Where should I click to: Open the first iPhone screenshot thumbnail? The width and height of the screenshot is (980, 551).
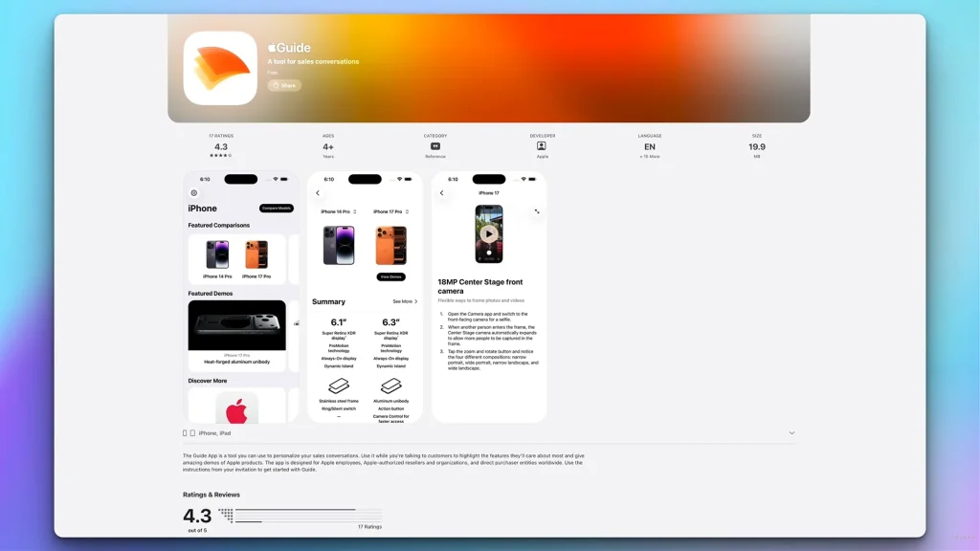pos(240,298)
